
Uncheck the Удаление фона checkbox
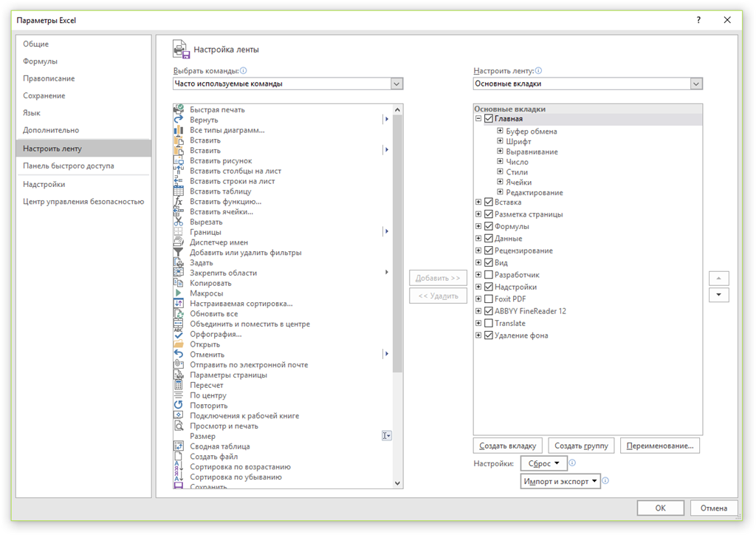pos(489,335)
